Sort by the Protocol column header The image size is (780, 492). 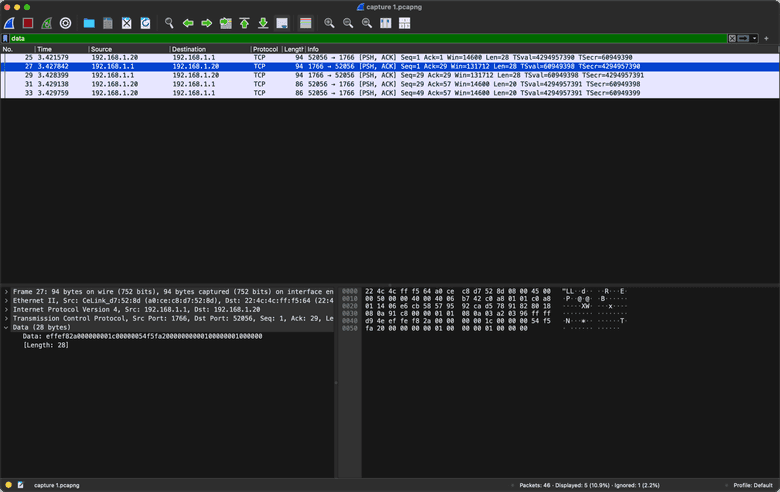(x=266, y=49)
